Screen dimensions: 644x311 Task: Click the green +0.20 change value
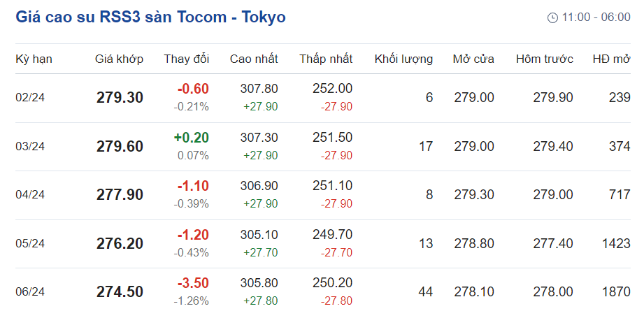tap(191, 138)
